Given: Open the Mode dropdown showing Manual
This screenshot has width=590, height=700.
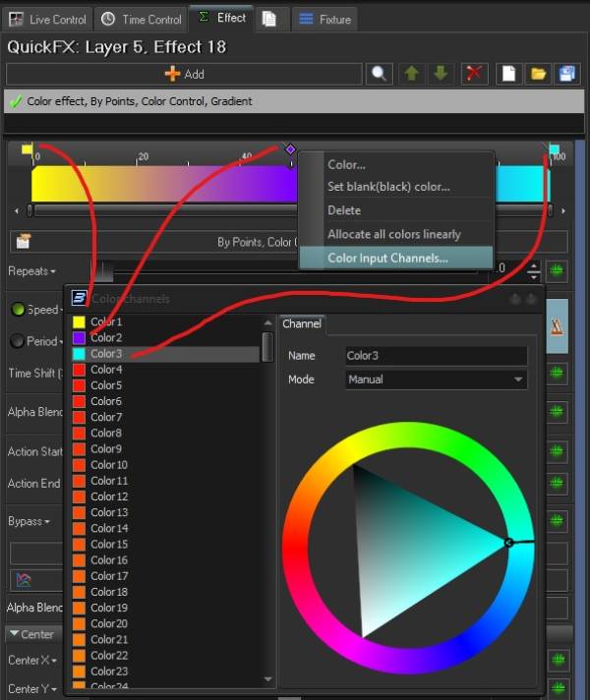Looking at the screenshot, I should 436,379.
